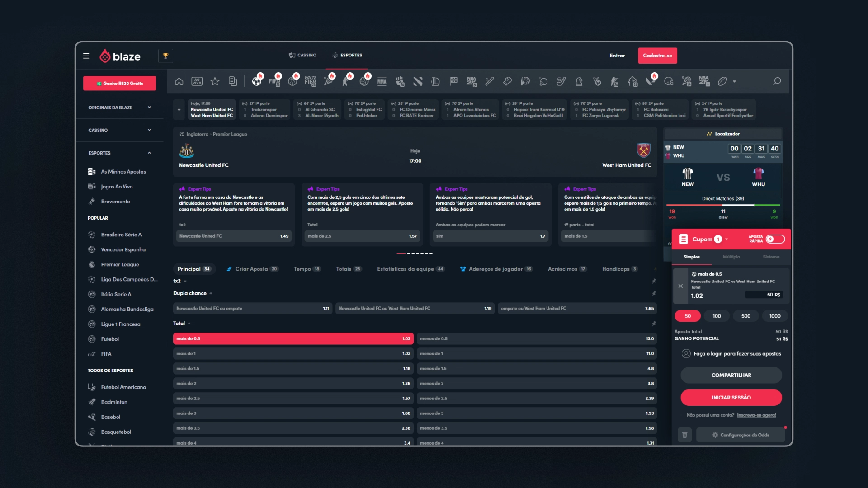Select Newcastle United FC ou empate 1.11
The width and height of the screenshot is (868, 488).
click(253, 309)
